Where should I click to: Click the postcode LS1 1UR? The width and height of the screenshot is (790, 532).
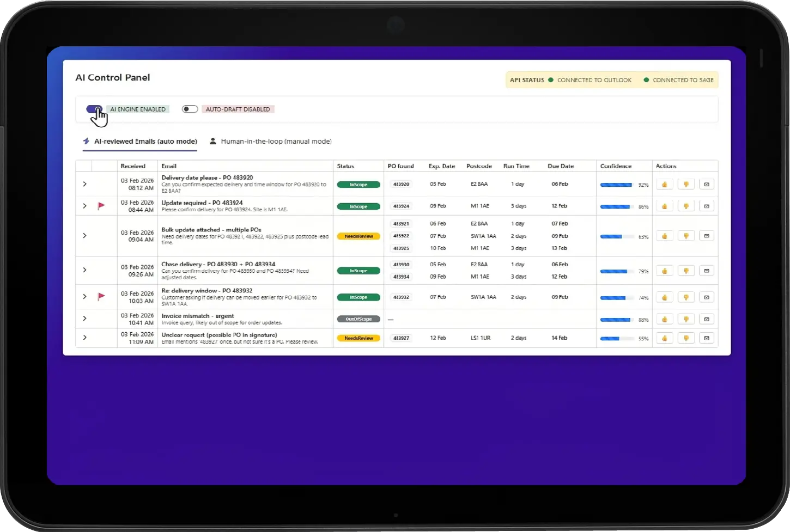(x=481, y=338)
